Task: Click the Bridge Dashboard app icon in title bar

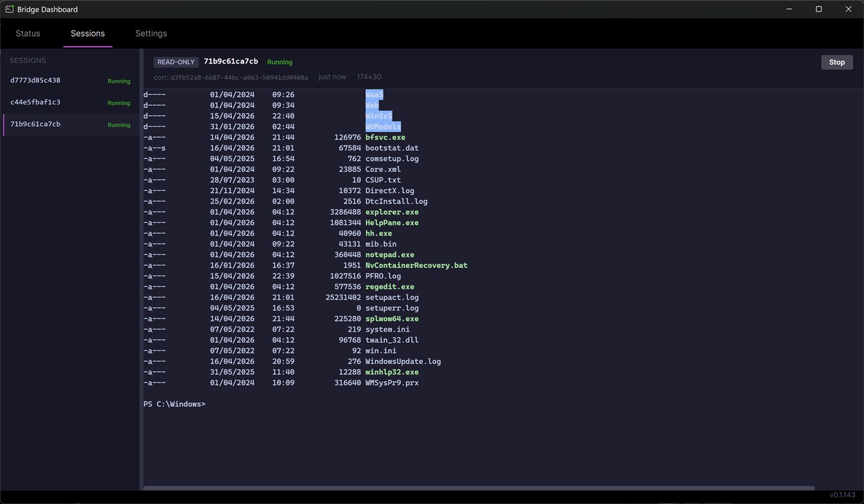Action: 10,9
